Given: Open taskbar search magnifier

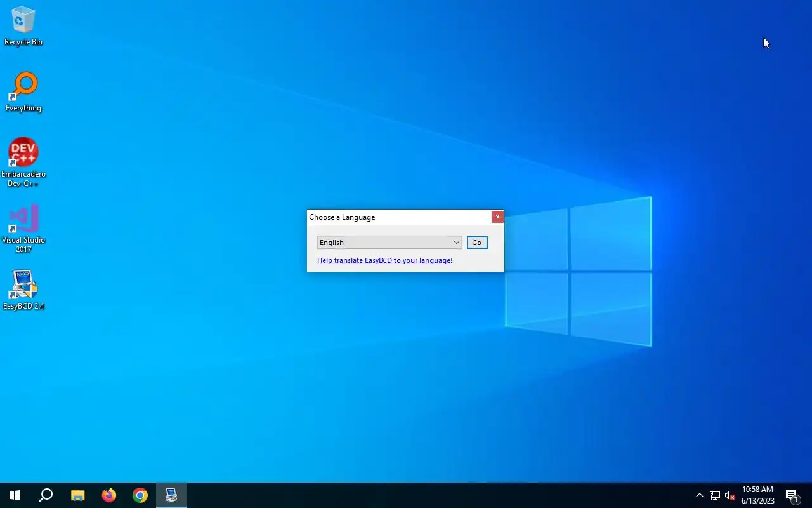Looking at the screenshot, I should coord(46,495).
